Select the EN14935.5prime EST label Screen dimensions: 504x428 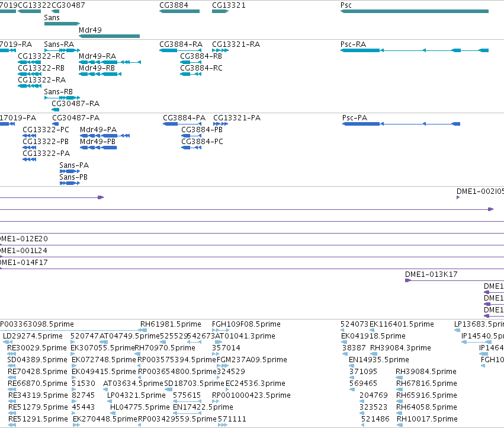[379, 360]
